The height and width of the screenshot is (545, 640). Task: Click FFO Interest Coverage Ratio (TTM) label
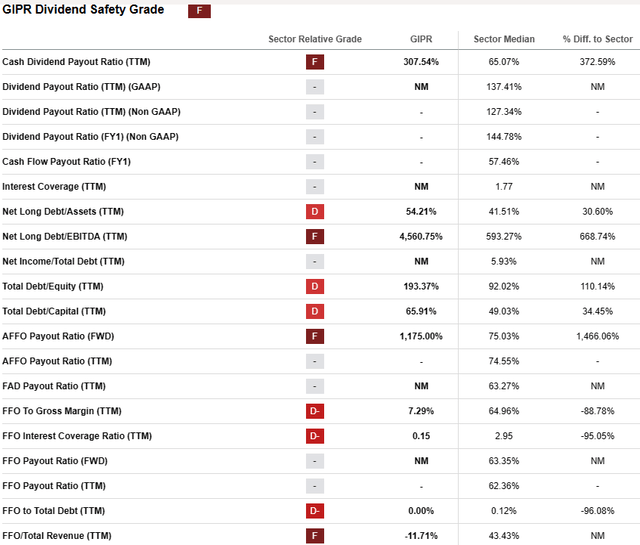77,436
